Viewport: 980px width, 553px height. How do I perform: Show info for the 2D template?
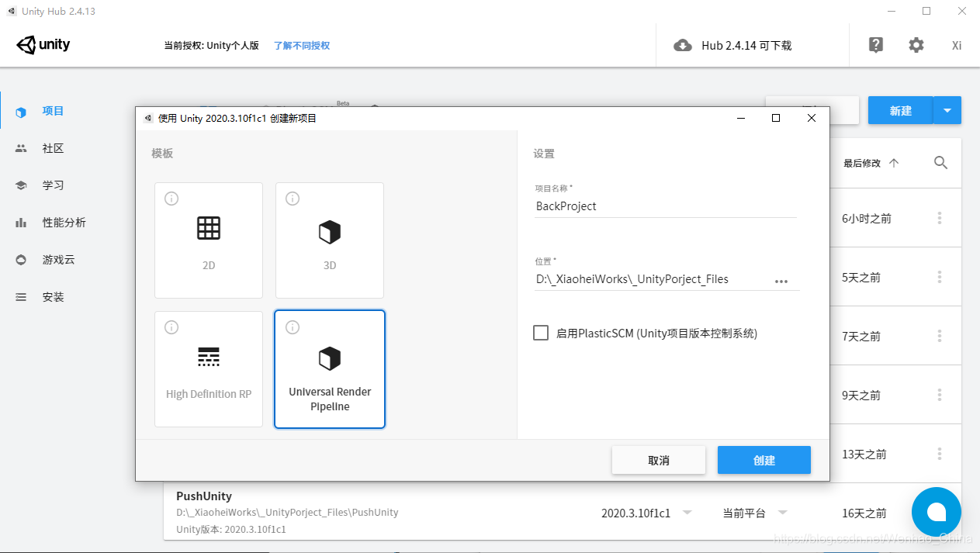pyautogui.click(x=171, y=199)
